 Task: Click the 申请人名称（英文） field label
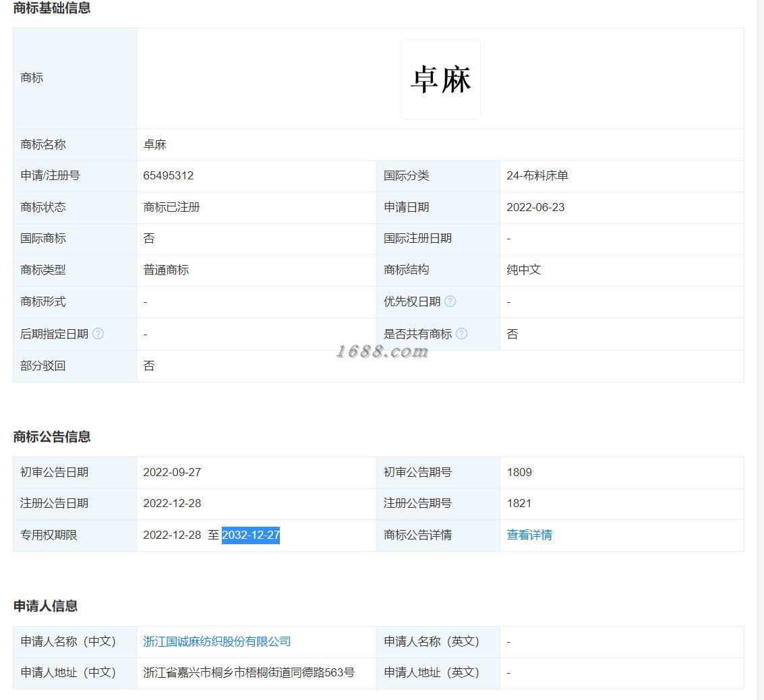[432, 641]
